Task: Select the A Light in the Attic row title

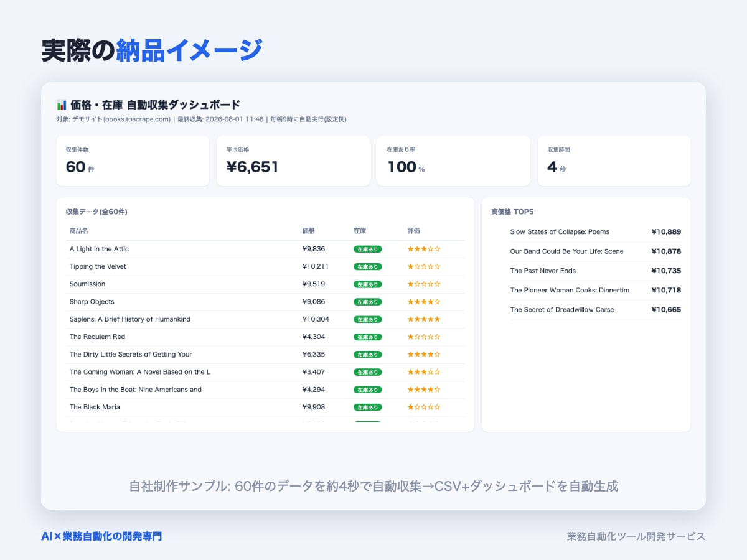Action: (100, 249)
